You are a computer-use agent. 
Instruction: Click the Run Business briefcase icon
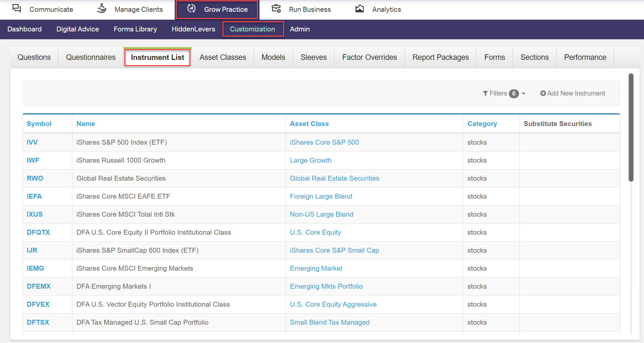pos(277,9)
